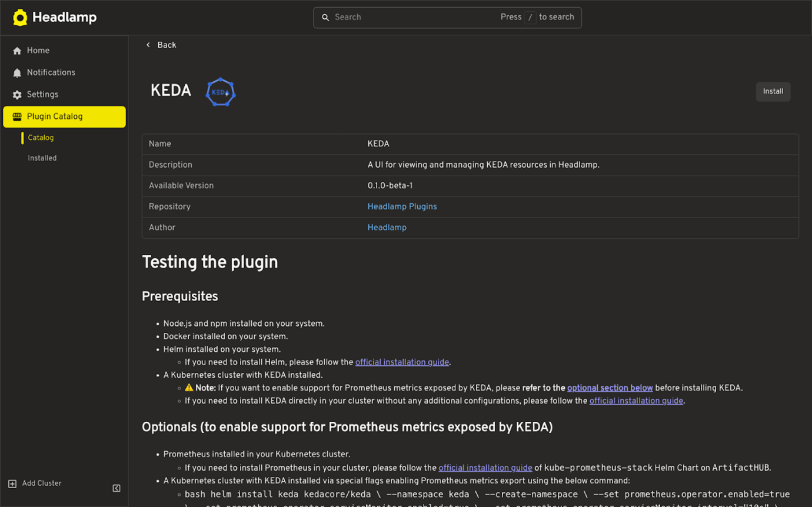
Task: Click the Notifications bell icon
Action: coord(17,73)
